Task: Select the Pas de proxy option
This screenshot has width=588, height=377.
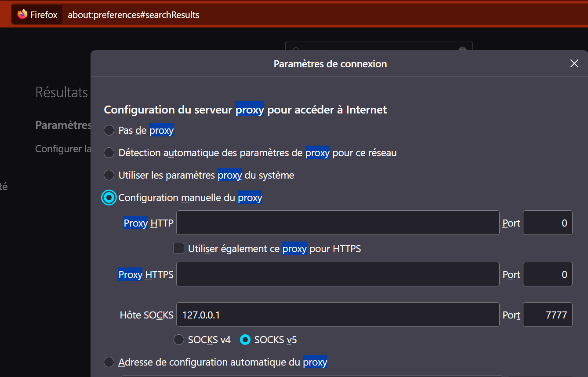Action: 109,131
